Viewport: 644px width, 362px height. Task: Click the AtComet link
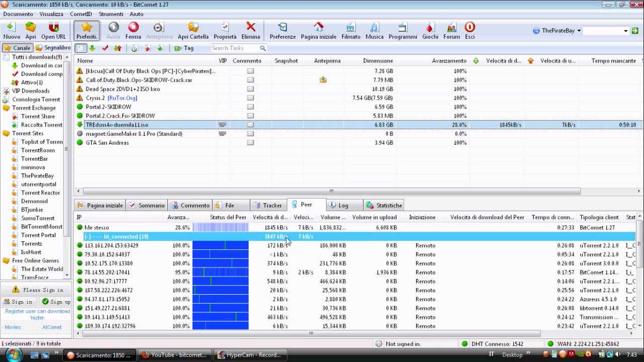(x=52, y=327)
